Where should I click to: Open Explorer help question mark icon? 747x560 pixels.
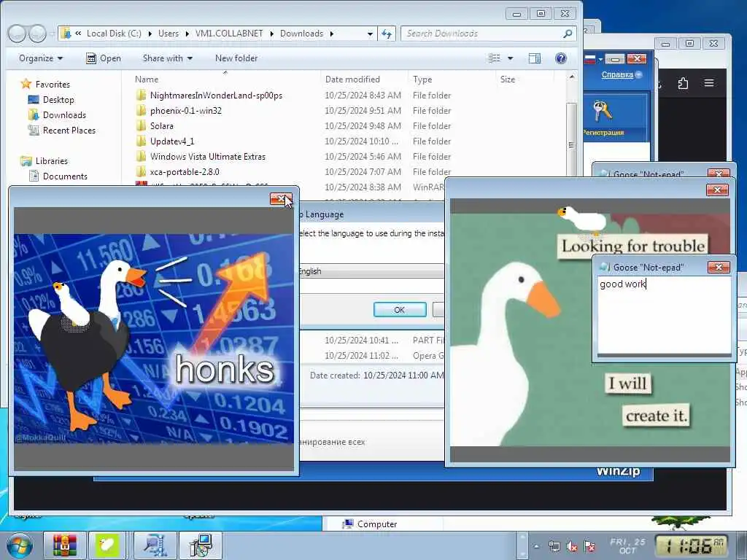[561, 58]
